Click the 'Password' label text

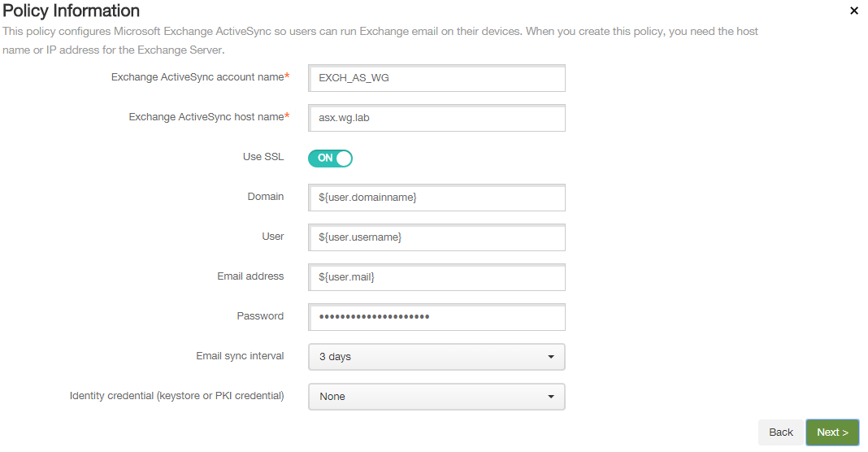[x=260, y=316]
